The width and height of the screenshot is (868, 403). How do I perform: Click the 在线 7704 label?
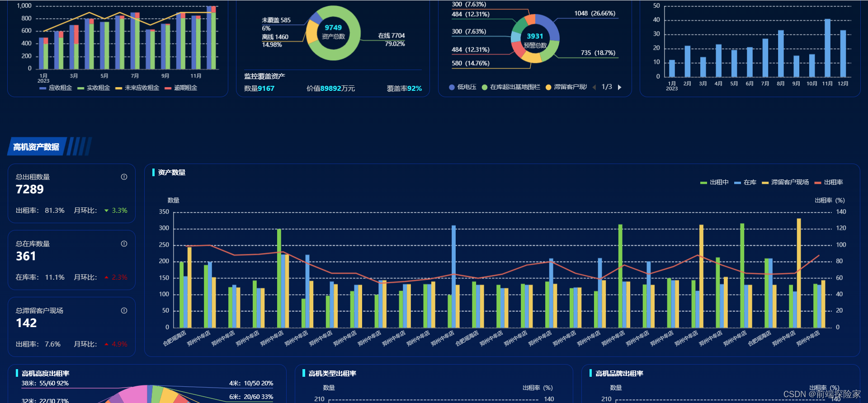[x=392, y=36]
